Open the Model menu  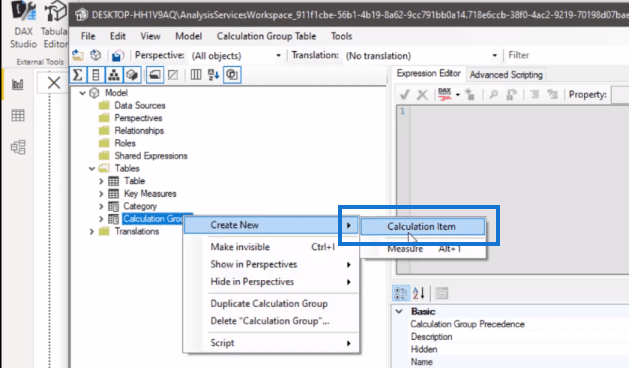pos(189,36)
